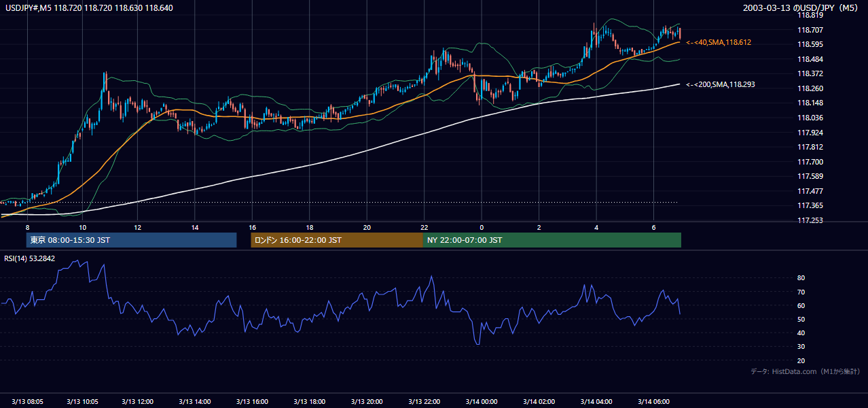Click the 3/13 10:05 time label
Viewport: 868px width, 408px height.
(x=83, y=402)
